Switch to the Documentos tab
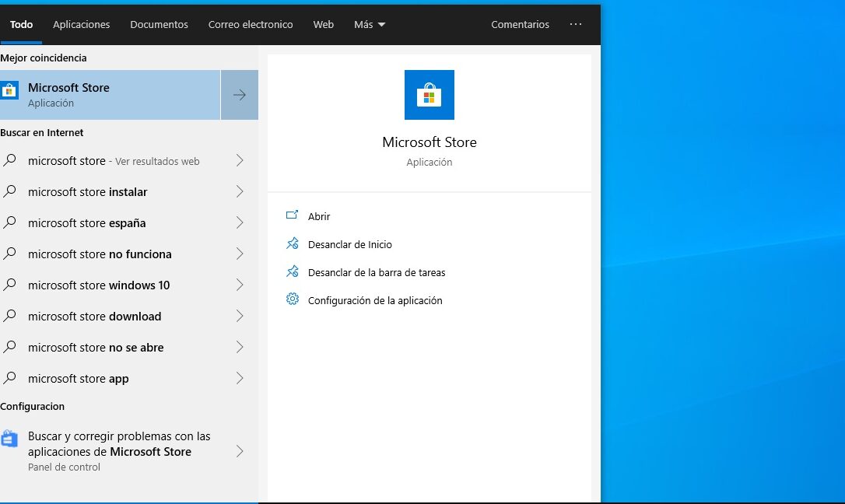This screenshot has height=504, width=845. 159,24
